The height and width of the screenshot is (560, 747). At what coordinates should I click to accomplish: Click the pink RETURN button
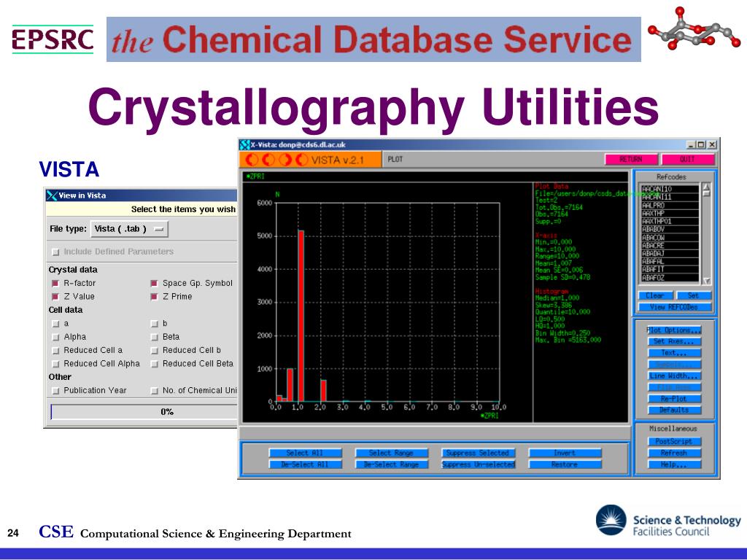[x=631, y=160]
